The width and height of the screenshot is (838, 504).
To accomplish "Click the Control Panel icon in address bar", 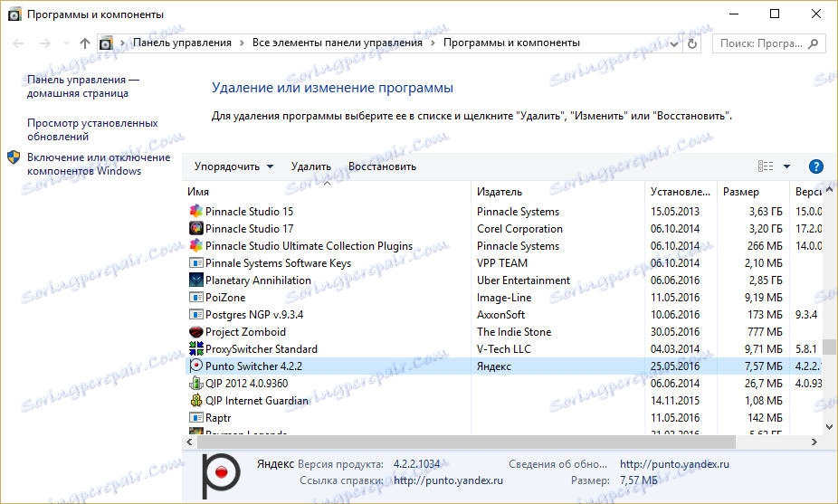I will click(x=107, y=43).
